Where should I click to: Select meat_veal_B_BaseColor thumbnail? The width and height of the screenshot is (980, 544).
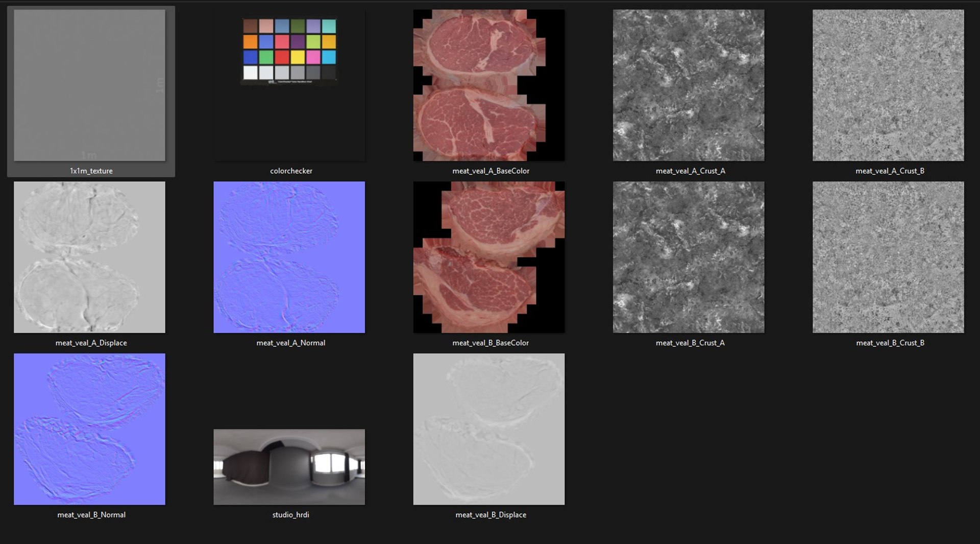pos(489,257)
